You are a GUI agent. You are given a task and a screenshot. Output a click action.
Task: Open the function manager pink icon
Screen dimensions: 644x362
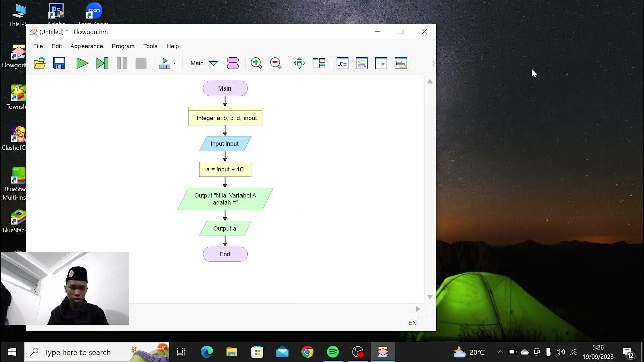(233, 63)
